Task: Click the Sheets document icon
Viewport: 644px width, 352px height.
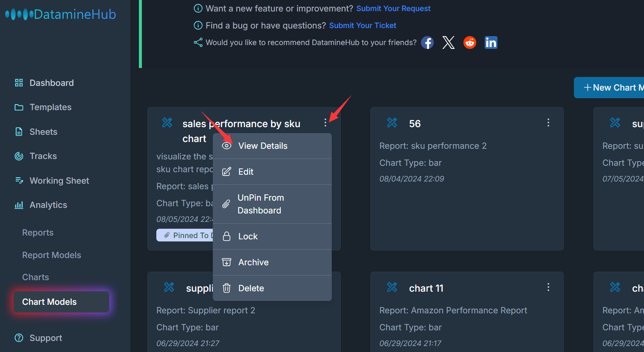Action: (x=19, y=132)
